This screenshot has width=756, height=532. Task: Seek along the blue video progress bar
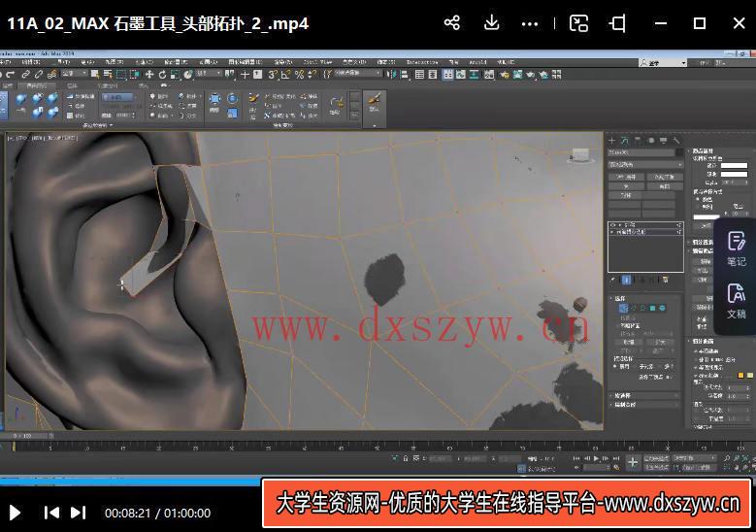click(x=130, y=481)
